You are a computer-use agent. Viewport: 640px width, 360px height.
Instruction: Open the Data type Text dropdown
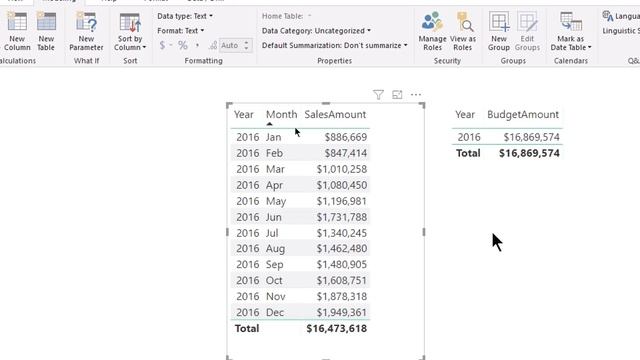coord(185,16)
